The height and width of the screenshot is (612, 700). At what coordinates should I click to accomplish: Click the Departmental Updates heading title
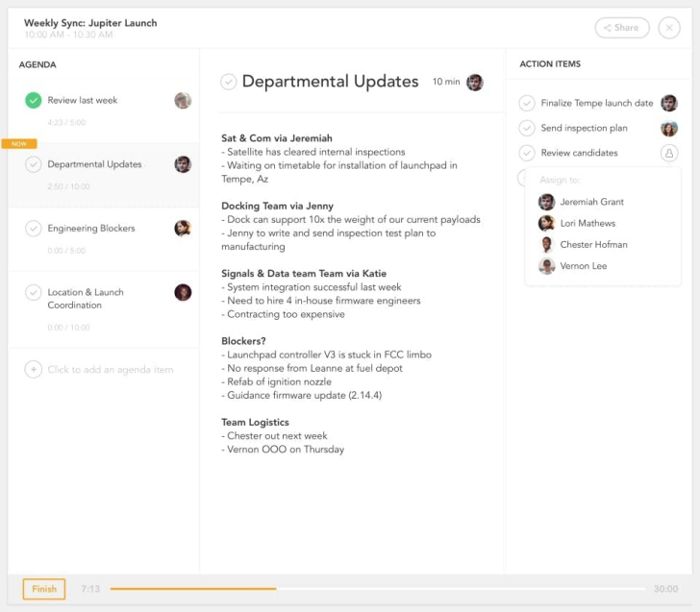[331, 82]
